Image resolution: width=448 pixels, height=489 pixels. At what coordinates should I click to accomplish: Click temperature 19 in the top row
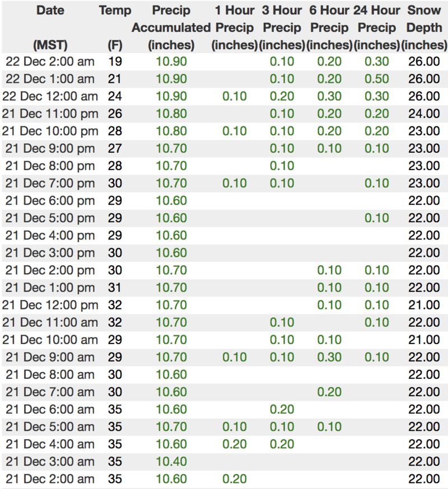click(115, 62)
